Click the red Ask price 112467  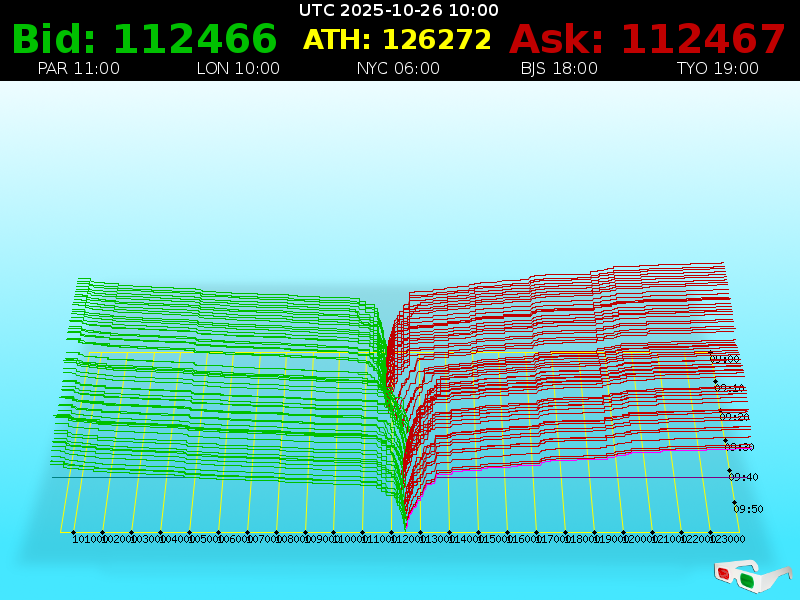pos(647,39)
